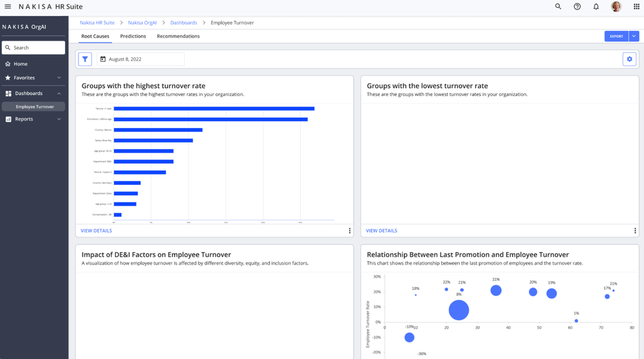
Task: Expand the Favorites section chevron
Action: click(x=59, y=78)
